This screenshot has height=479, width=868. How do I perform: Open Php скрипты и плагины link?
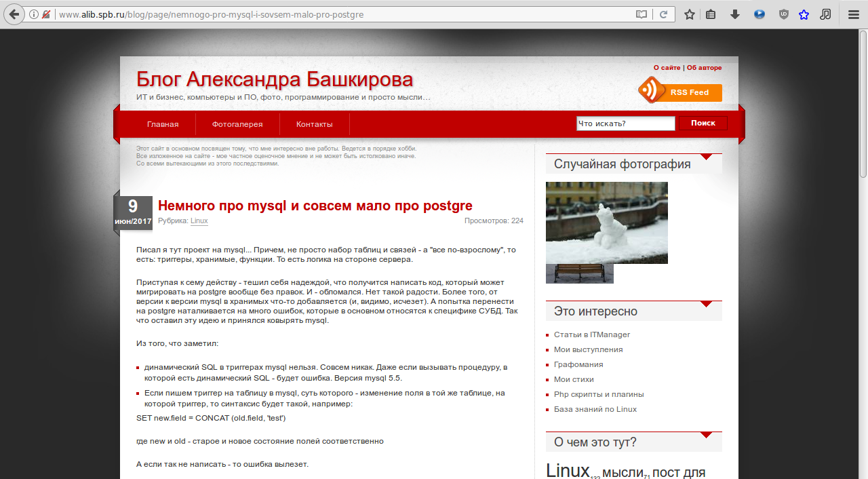pos(599,394)
